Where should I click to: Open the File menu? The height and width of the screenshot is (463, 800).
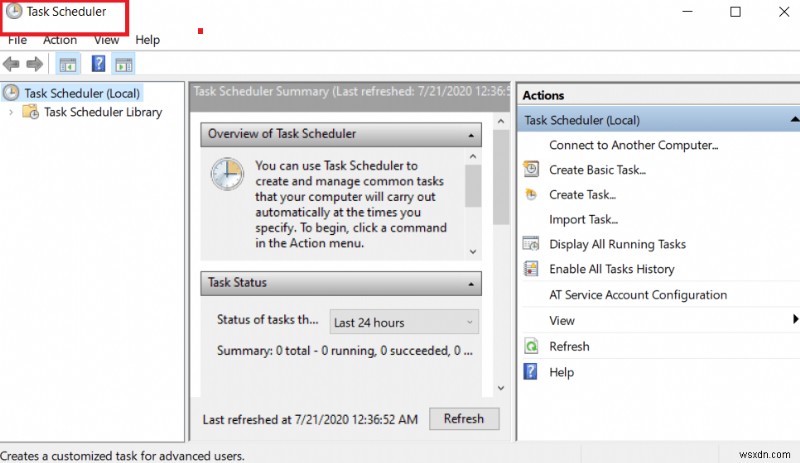pos(17,40)
